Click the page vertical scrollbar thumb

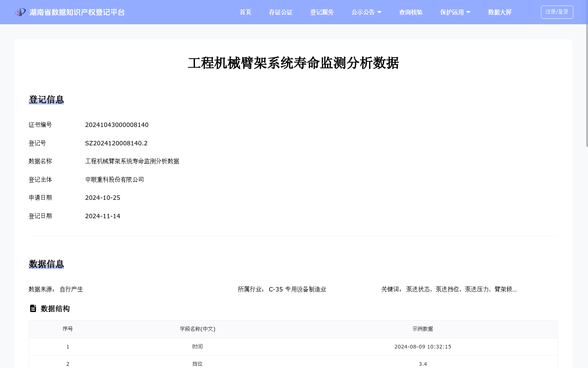[x=587, y=85]
